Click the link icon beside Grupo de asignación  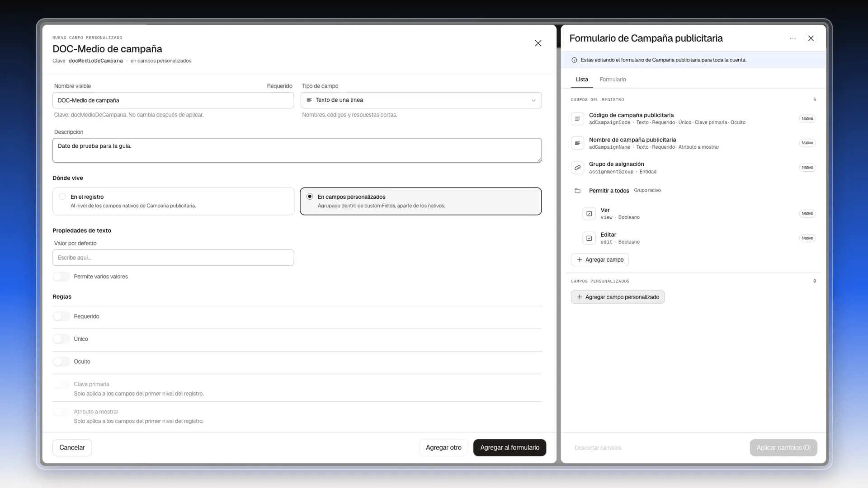pyautogui.click(x=577, y=168)
